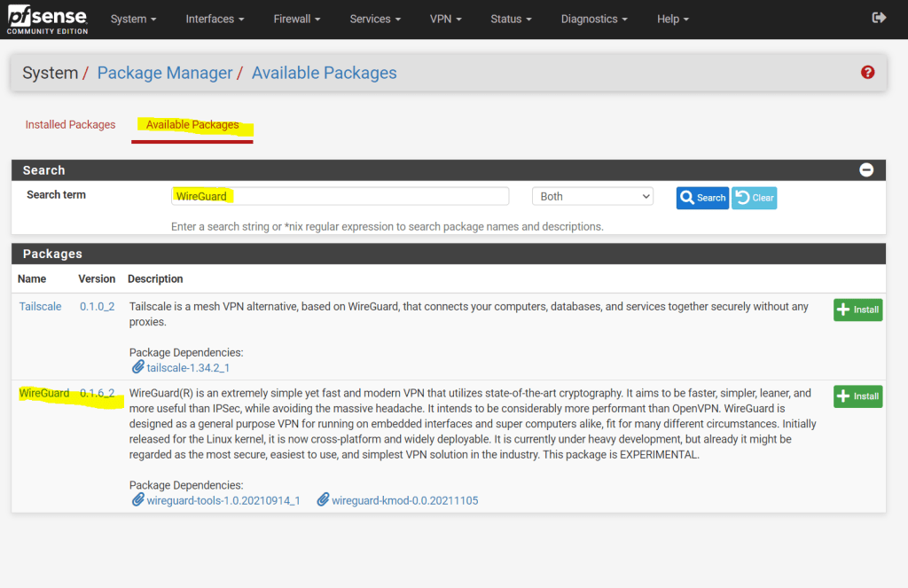Click the Package Manager breadcrumb link
Screen dimensions: 908x588
click(164, 73)
